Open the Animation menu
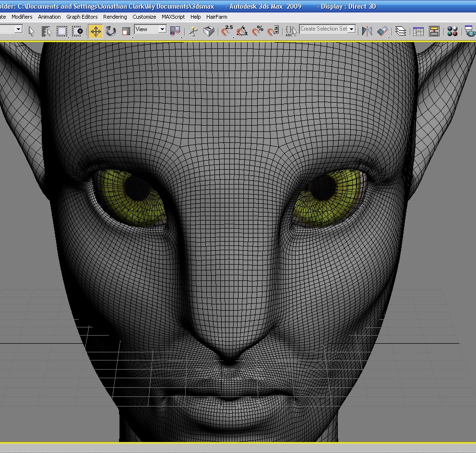Image resolution: width=476 pixels, height=453 pixels. point(49,17)
